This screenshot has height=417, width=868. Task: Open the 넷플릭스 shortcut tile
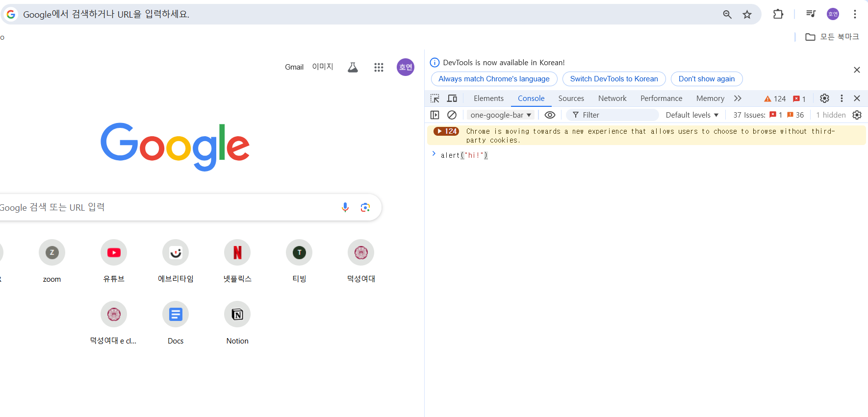pos(237,261)
